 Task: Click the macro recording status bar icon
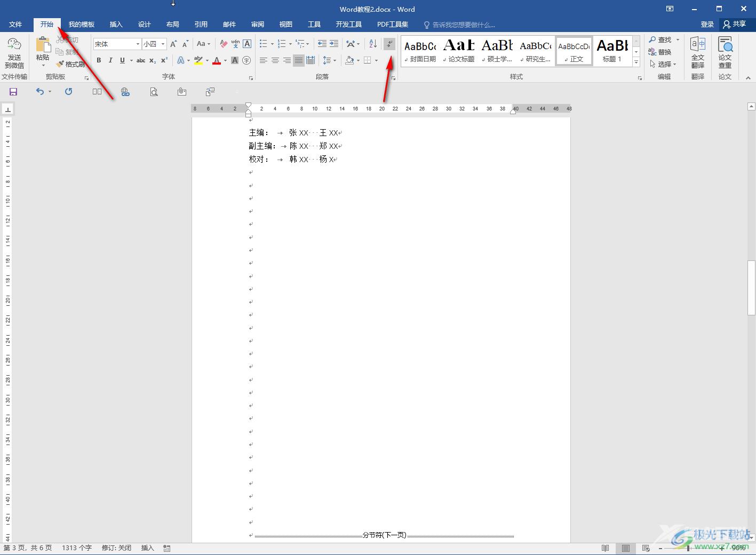167,548
